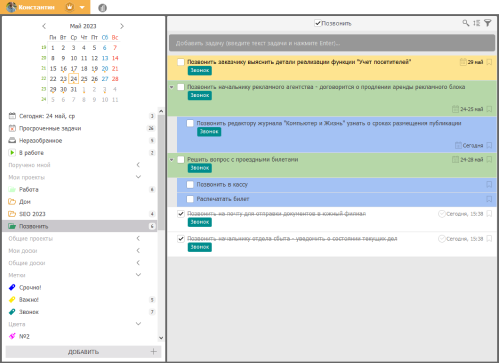Open the sort order icon
This screenshot has width=499, height=363.
tap(477, 23)
